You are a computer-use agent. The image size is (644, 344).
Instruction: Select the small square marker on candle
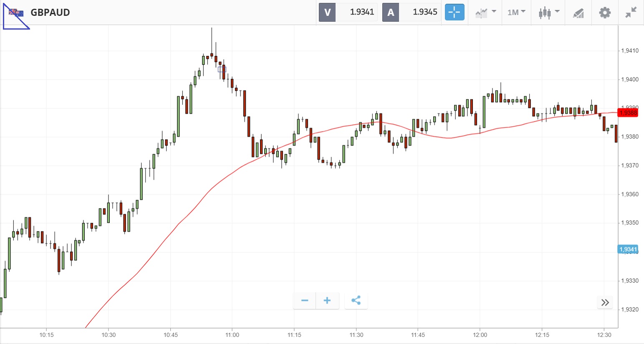click(x=222, y=70)
